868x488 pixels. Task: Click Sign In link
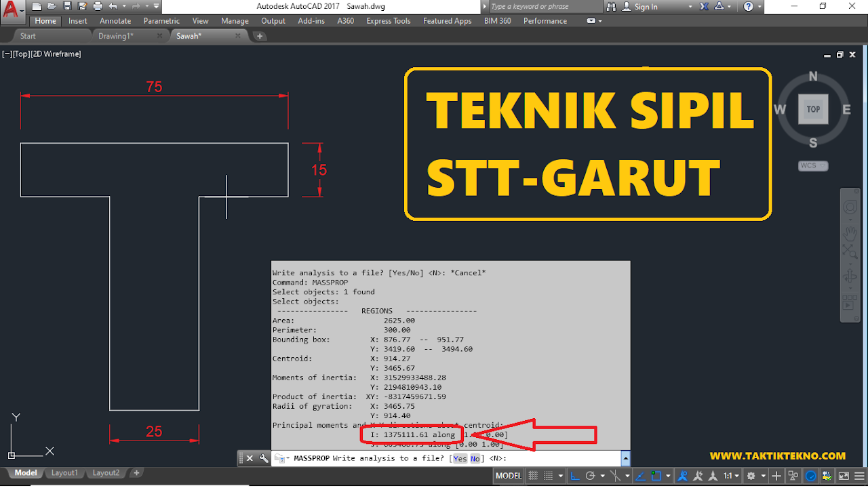click(x=646, y=7)
